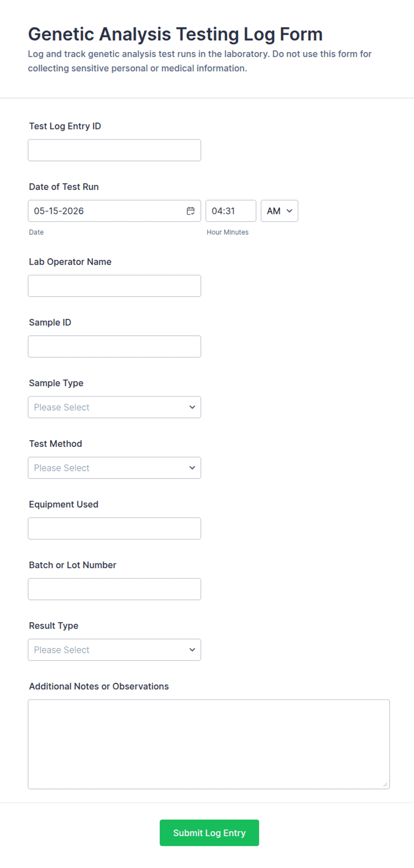Click into the Sample ID field

[x=114, y=346]
